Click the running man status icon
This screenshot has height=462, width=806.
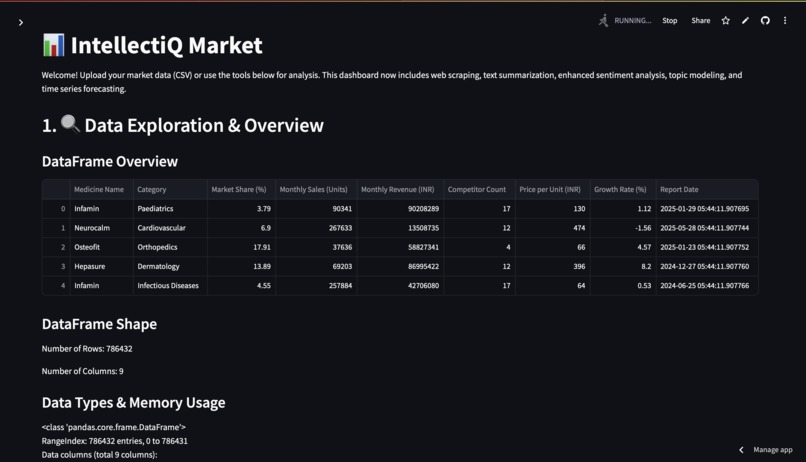coord(603,21)
